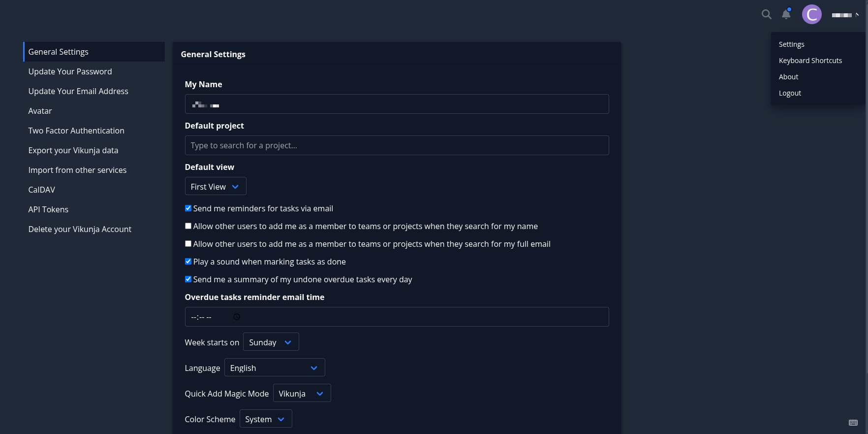Select Keyboard Shortcuts from user menu
The height and width of the screenshot is (434, 868).
click(x=810, y=61)
